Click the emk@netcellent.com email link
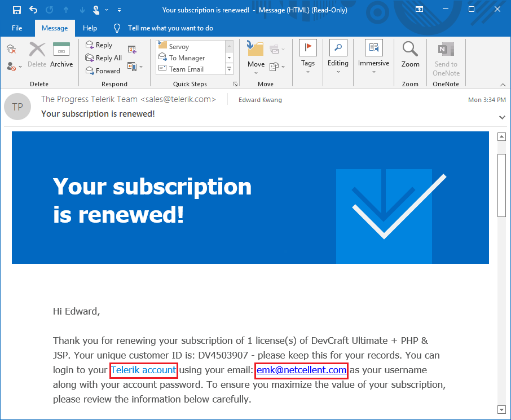This screenshot has width=511, height=420. pos(301,370)
